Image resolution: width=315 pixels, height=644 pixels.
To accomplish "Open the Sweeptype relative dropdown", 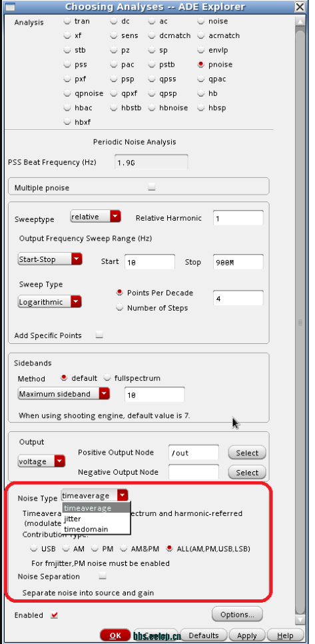I will click(x=96, y=217).
